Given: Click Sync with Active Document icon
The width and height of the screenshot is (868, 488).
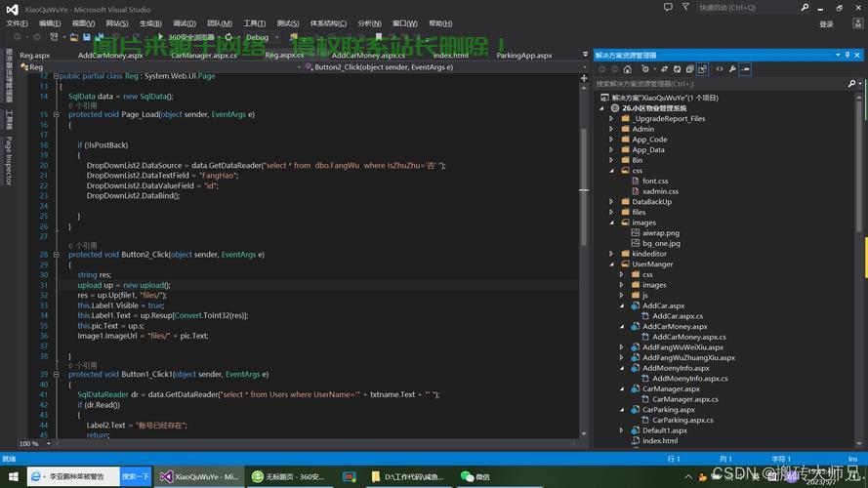Looking at the screenshot, I should coord(664,69).
